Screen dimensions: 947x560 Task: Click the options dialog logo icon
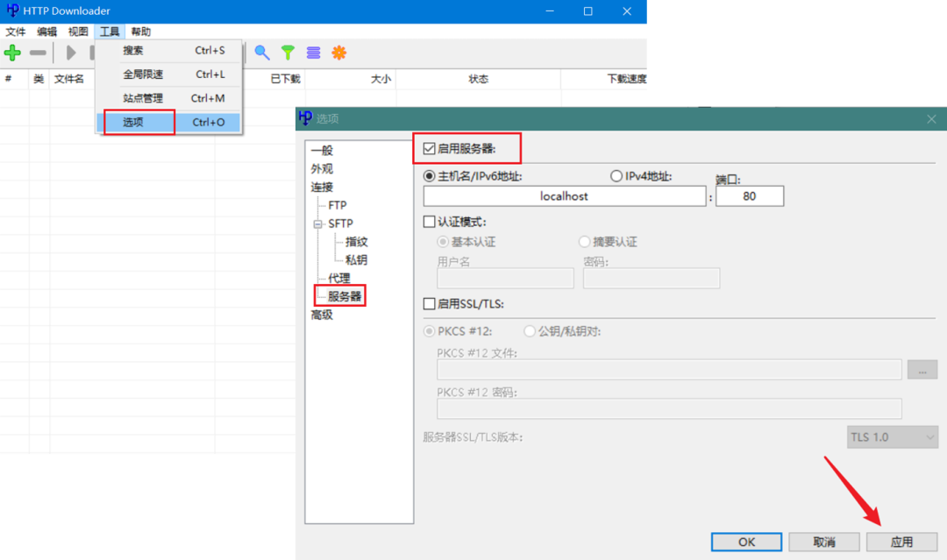pos(306,118)
